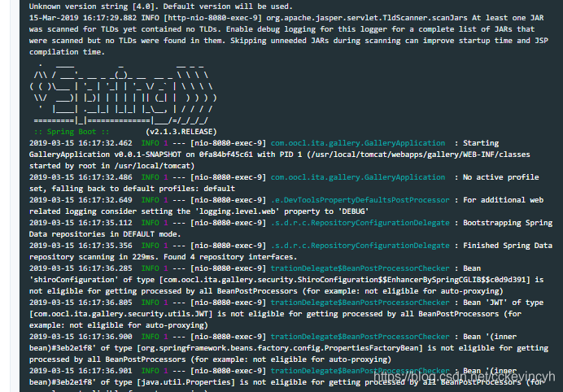The width and height of the screenshot is (563, 392).
Task: Click timestamp "2019-03-15 16:17:32.649"
Action: 81,200
